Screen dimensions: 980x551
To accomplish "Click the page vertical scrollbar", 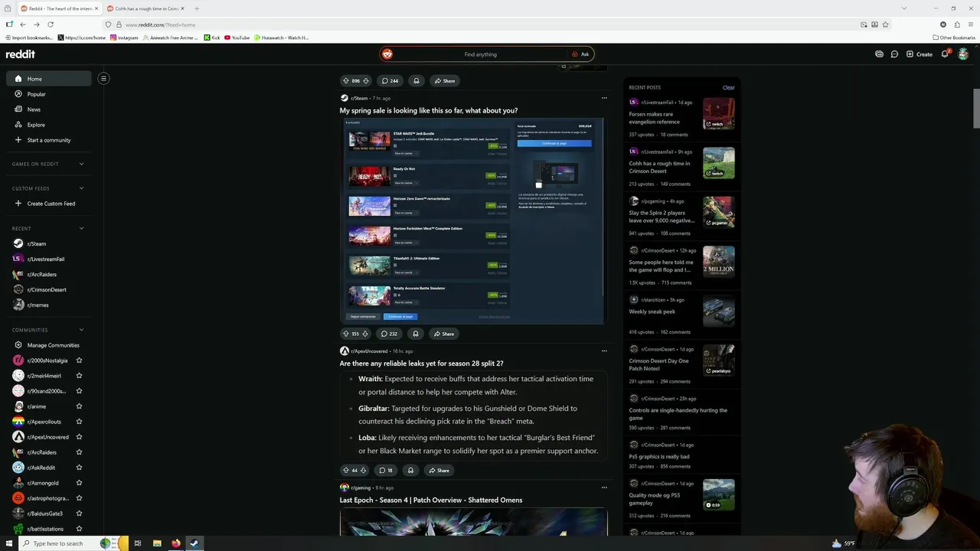I will pyautogui.click(x=976, y=107).
